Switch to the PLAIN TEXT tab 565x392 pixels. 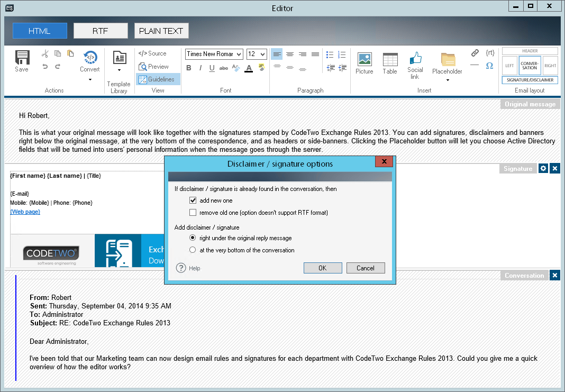161,31
